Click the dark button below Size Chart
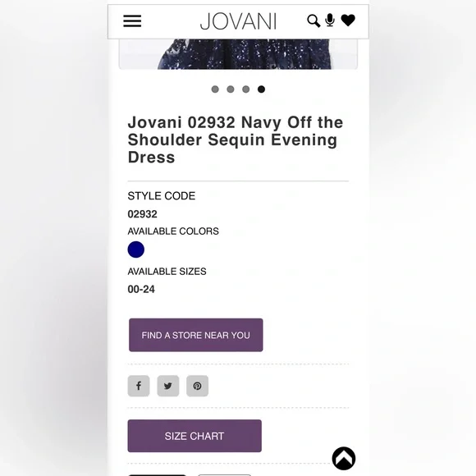Screen dimensions: 476x476 pyautogui.click(x=157, y=475)
